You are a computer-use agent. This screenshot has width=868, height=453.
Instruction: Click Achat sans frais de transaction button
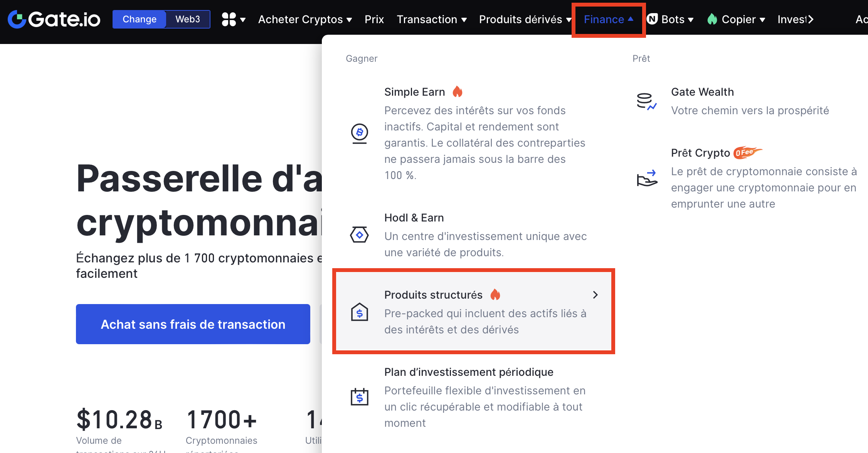coord(193,324)
